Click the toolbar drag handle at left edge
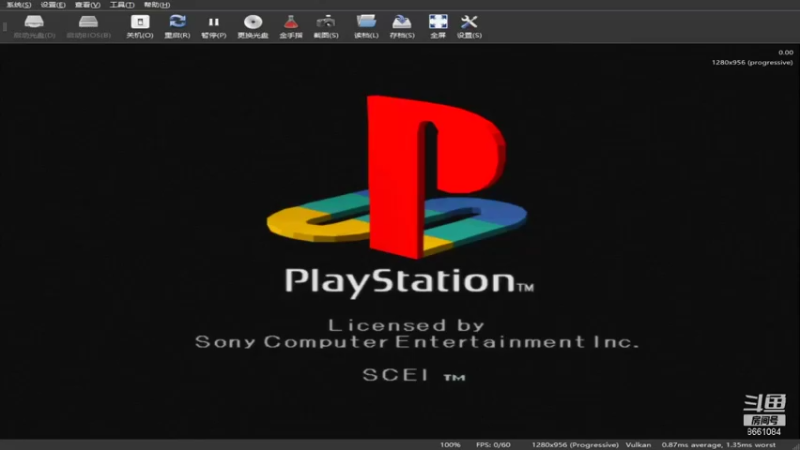 coord(5,27)
